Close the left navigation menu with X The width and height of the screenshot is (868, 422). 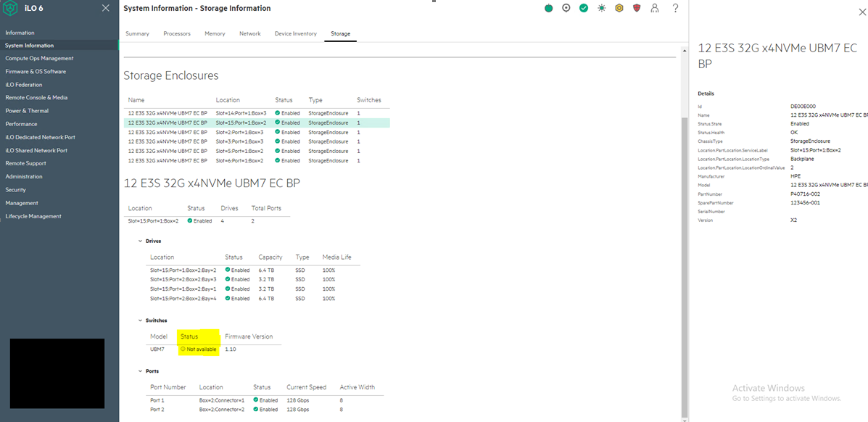106,8
